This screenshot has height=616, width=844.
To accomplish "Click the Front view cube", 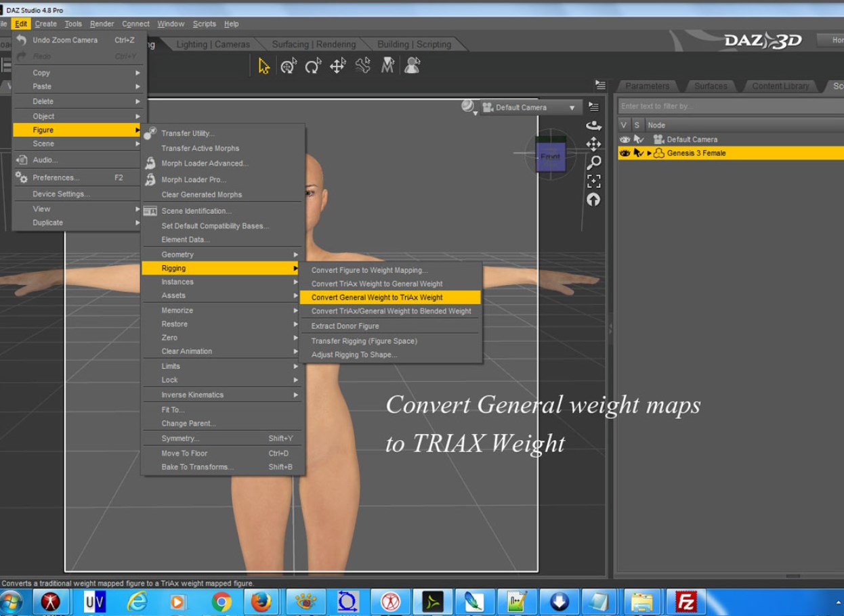I will 550,157.
